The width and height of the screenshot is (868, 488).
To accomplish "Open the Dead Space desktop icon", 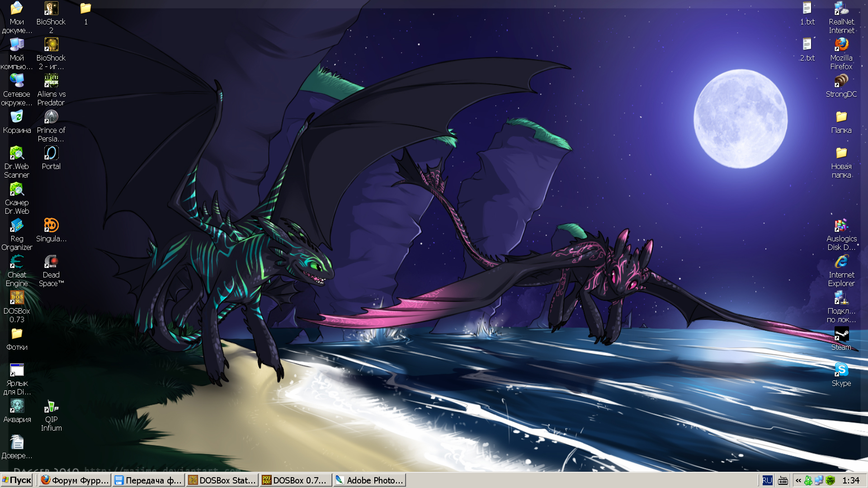I will click(x=51, y=262).
